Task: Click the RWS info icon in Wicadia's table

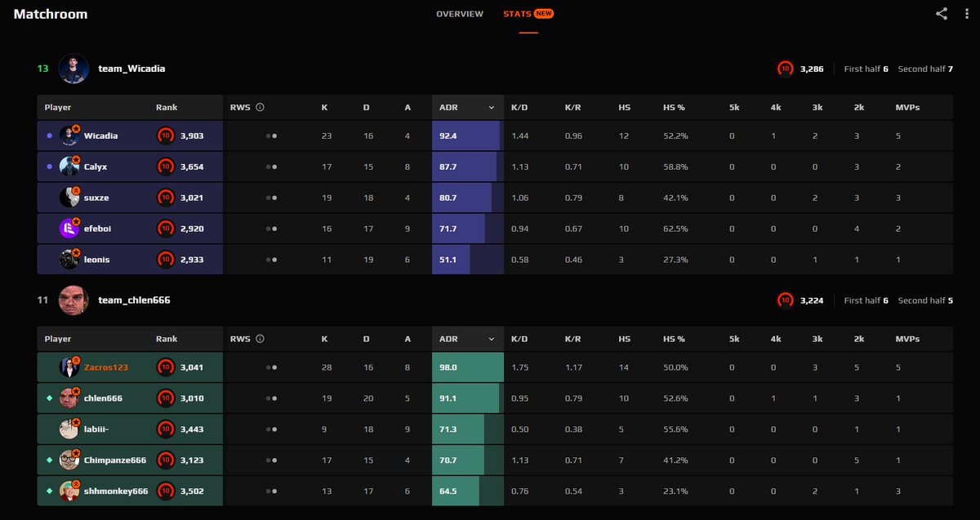Action: 260,107
